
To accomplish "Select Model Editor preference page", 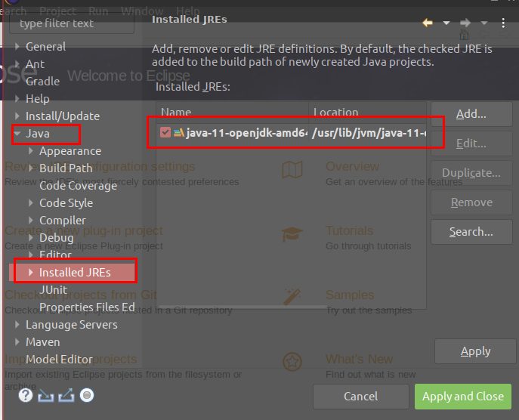I will (59, 360).
